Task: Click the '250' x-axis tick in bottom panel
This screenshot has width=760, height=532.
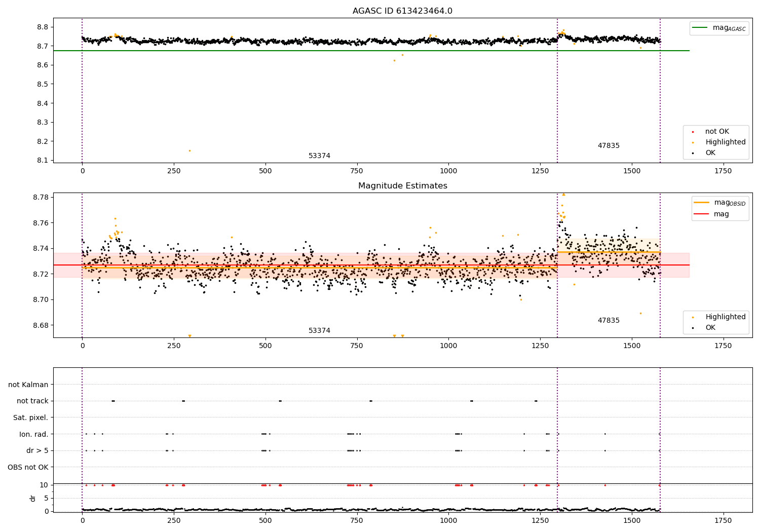Action: point(174,520)
